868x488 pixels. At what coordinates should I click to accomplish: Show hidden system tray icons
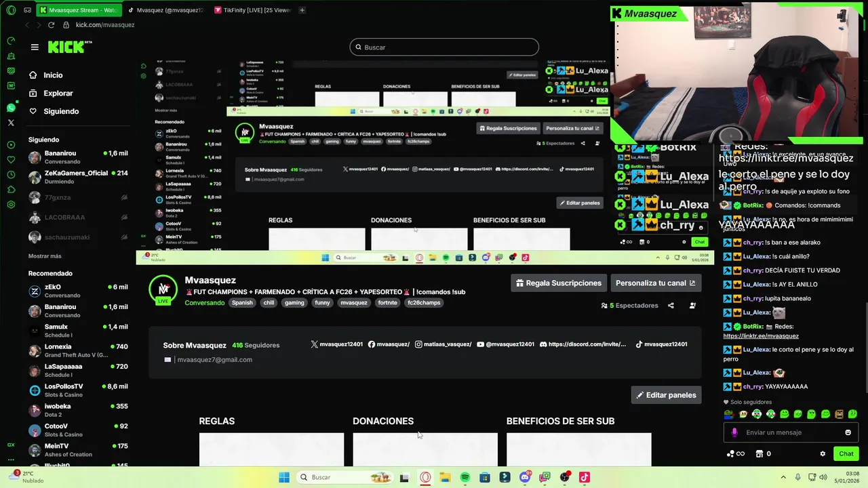click(x=783, y=477)
